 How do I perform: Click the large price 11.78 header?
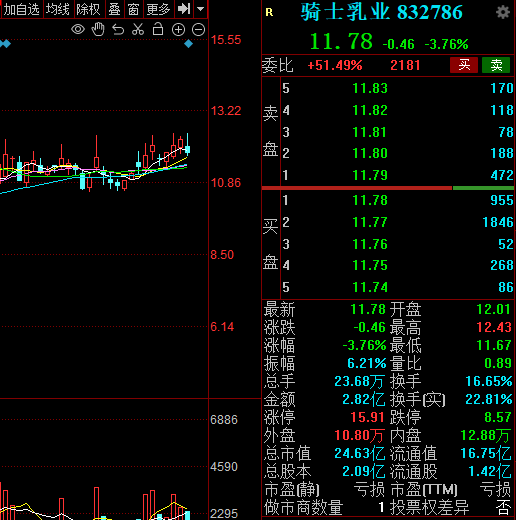click(x=341, y=42)
